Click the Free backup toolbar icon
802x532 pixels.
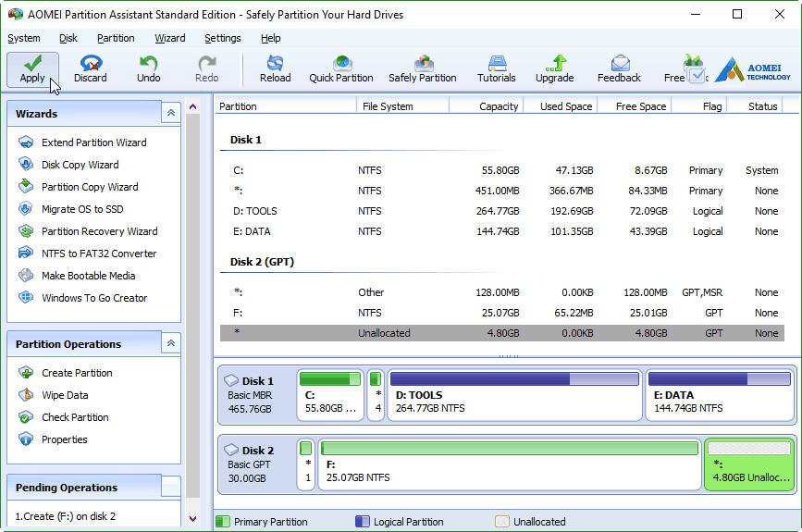[685, 69]
